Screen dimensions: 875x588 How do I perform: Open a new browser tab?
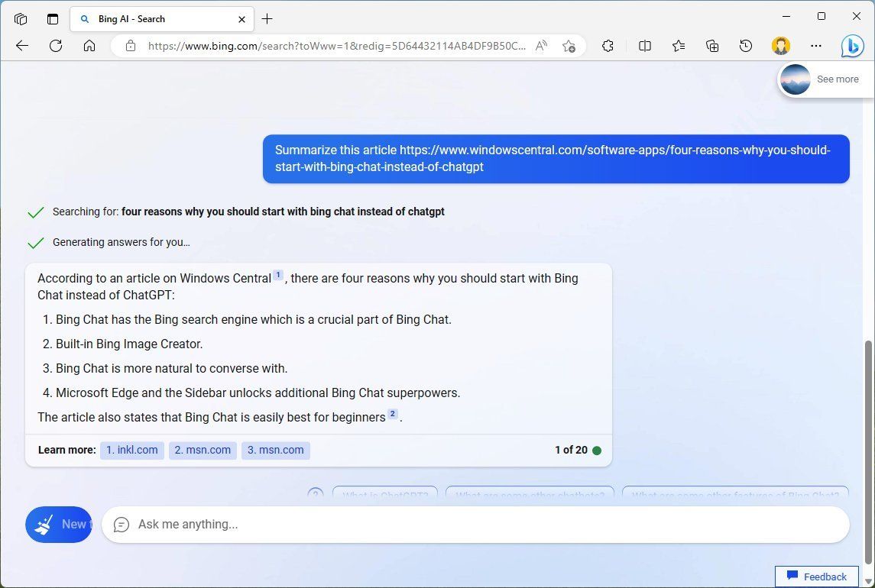(267, 18)
